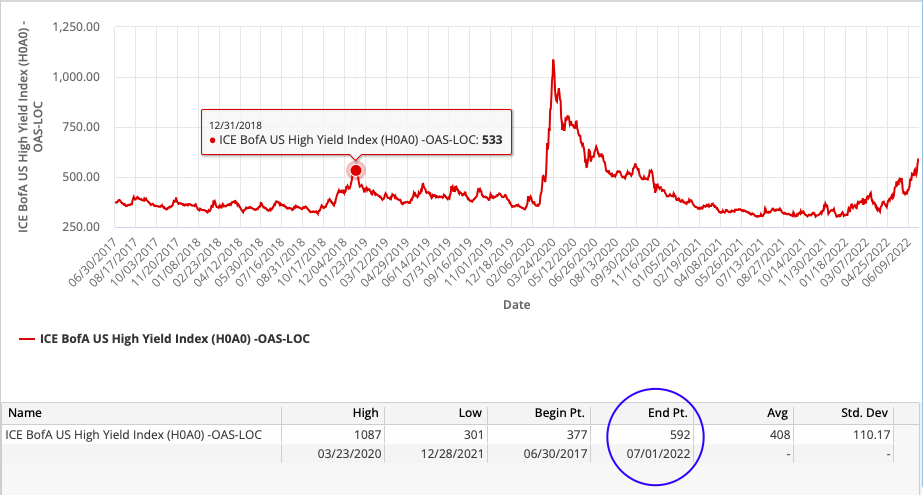923x495 pixels.
Task: Click the 12/28/2021 low date cell
Action: coord(436,454)
